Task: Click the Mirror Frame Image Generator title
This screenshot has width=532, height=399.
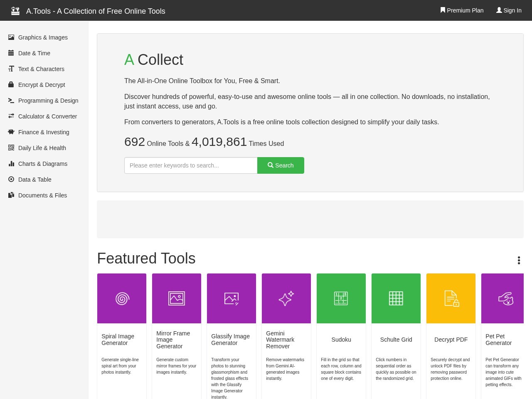Action: (173, 340)
